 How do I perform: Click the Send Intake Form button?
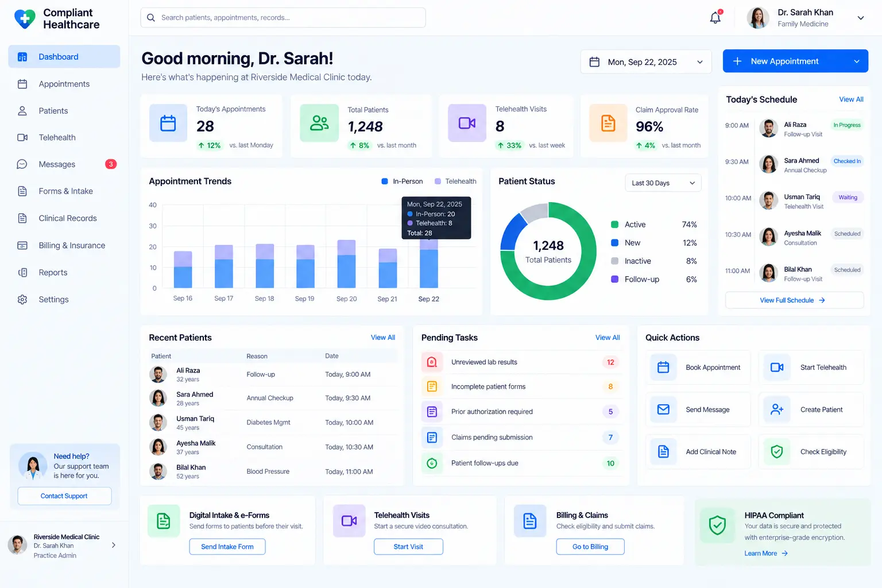click(x=227, y=547)
